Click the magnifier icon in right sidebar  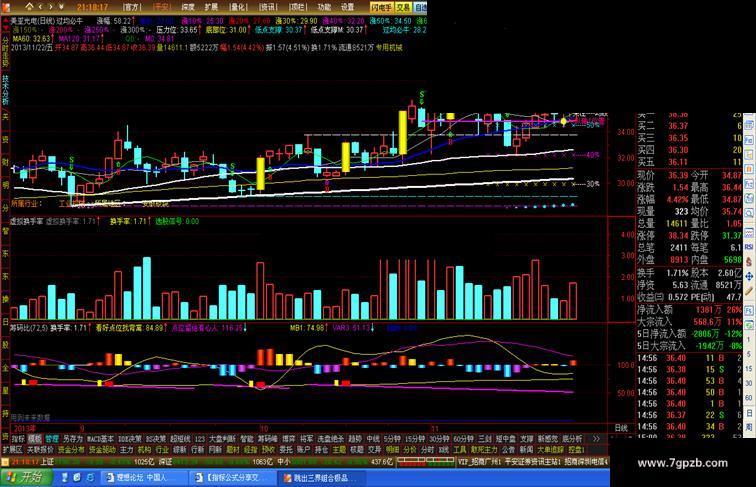[x=748, y=213]
